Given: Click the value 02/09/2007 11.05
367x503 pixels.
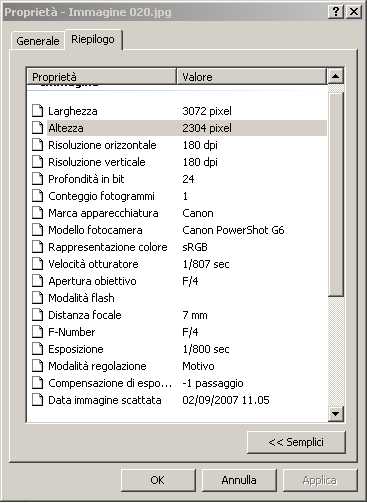Looking at the screenshot, I should click(x=226, y=400).
